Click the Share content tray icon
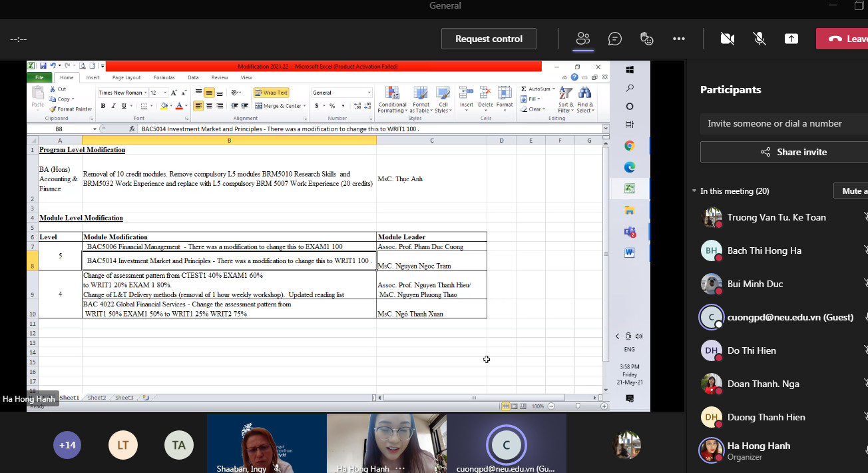This screenshot has width=868, height=473. click(x=791, y=39)
